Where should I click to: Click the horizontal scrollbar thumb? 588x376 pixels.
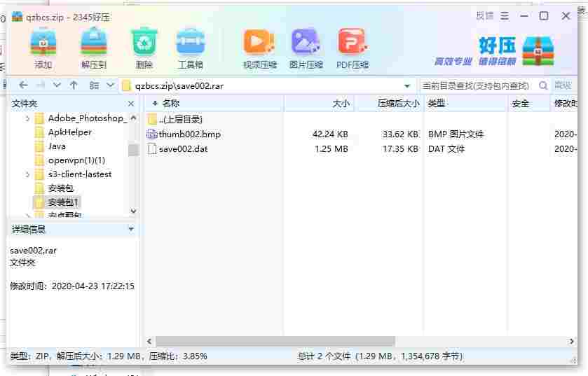275,341
